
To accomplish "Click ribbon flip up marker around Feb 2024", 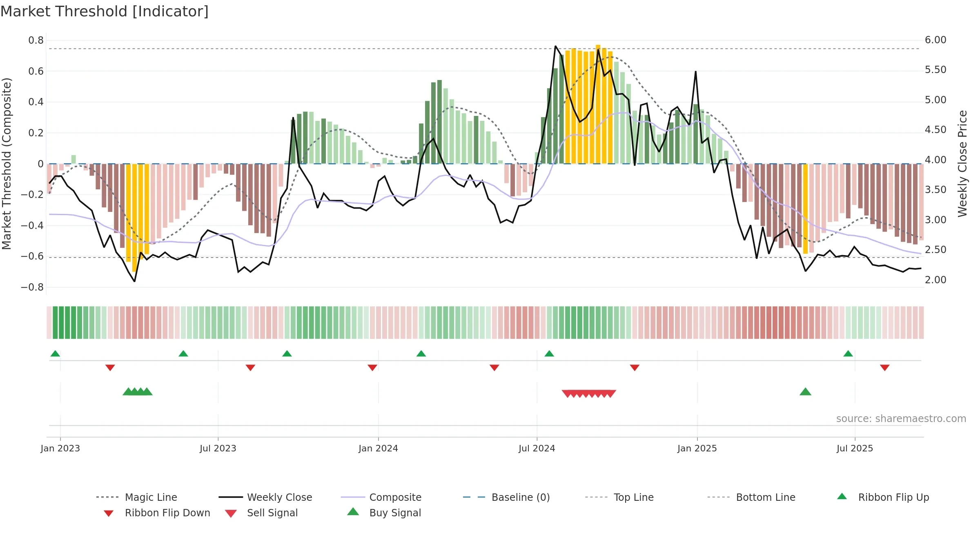I will pos(421,353).
